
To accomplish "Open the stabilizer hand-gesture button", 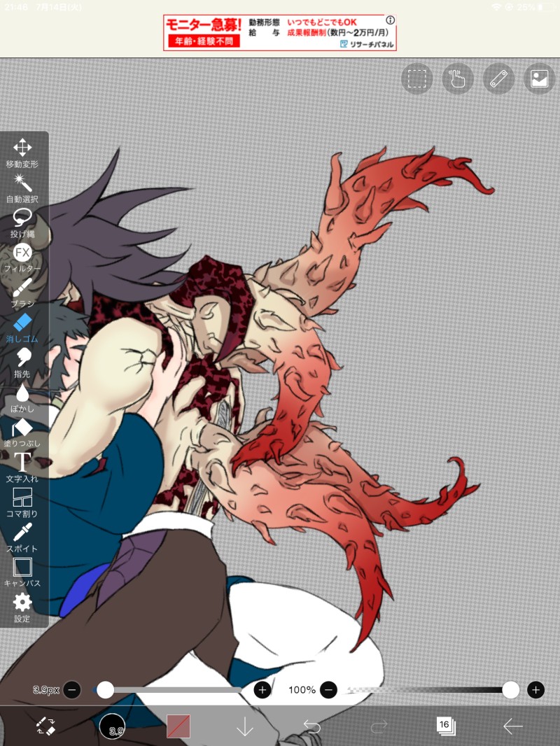I will click(458, 78).
